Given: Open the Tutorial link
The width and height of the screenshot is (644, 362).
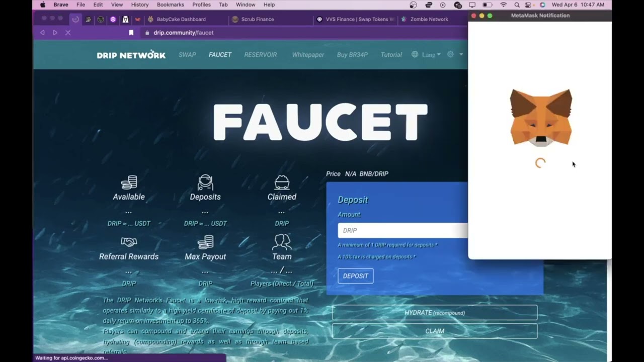Looking at the screenshot, I should 391,55.
